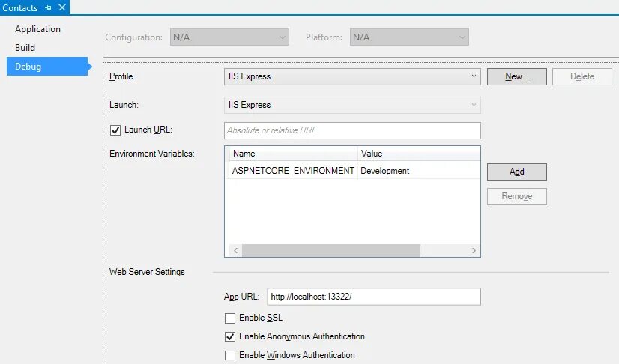Click the horizontal scrollbar thumb in variables list
Image resolution: width=619 pixels, height=364 pixels.
tap(331, 250)
